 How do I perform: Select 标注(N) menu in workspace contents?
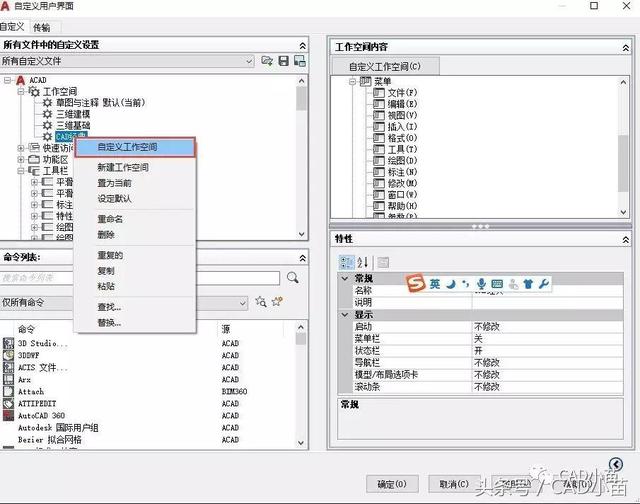[x=402, y=172]
